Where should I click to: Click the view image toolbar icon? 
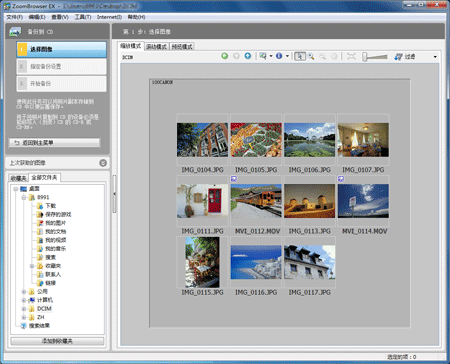(x=263, y=56)
